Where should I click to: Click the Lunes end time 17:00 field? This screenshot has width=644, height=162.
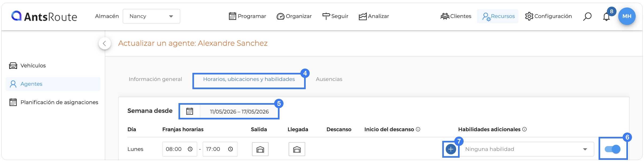220,149
